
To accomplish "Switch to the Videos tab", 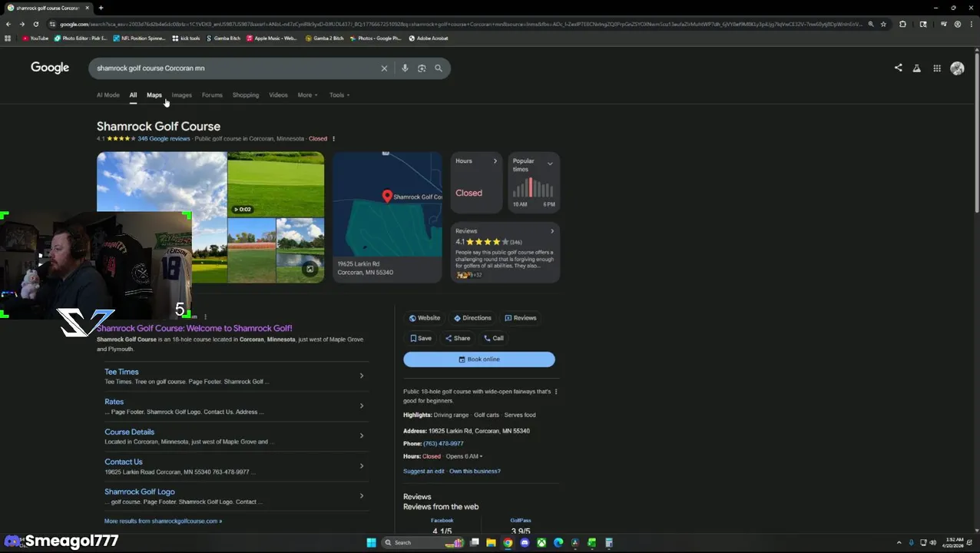I will 278,95.
